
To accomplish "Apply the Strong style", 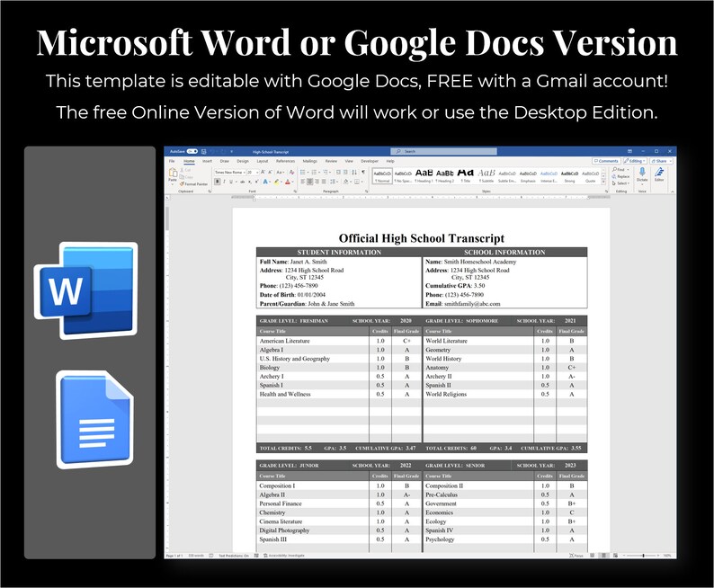I will (x=569, y=175).
